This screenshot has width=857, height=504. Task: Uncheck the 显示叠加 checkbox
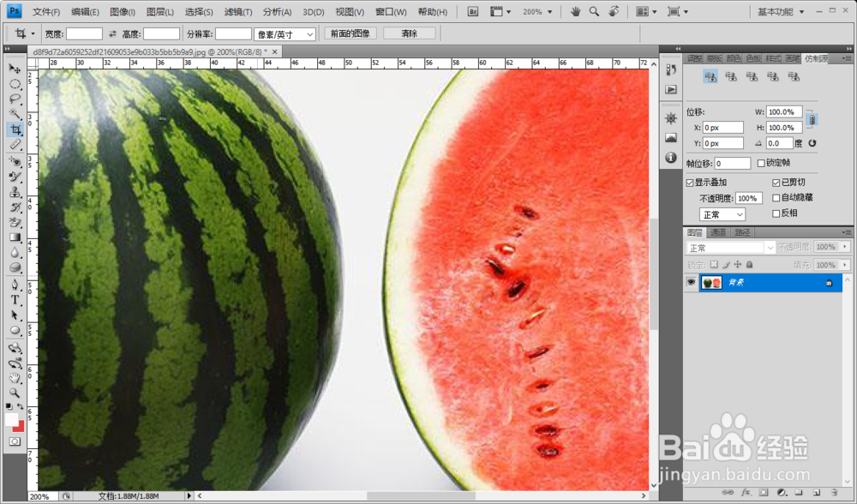click(690, 183)
